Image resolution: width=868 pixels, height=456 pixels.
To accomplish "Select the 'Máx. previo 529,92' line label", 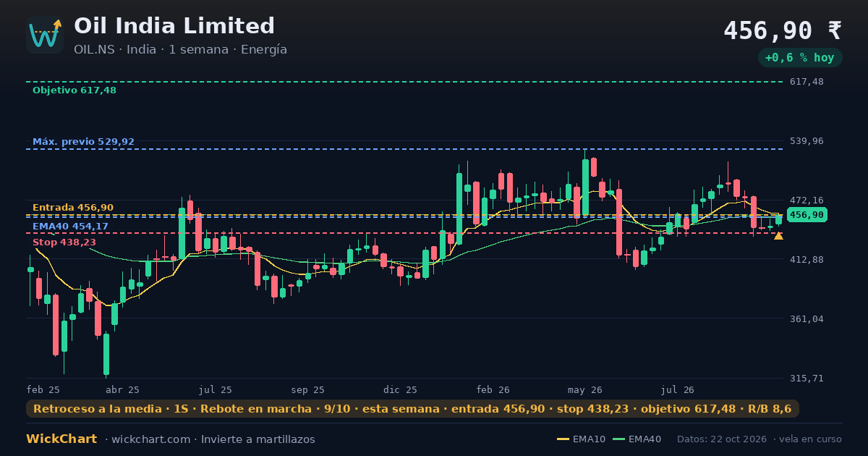I will (x=83, y=142).
